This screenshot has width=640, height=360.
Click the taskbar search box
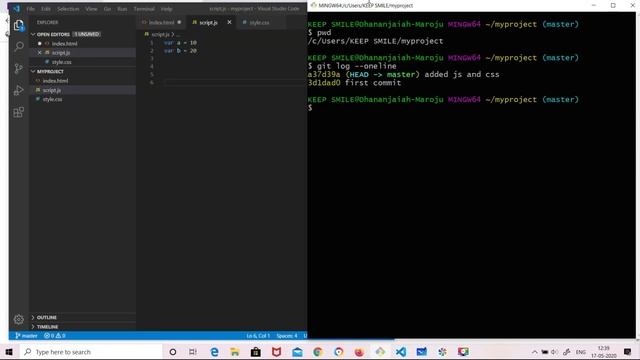(91, 352)
